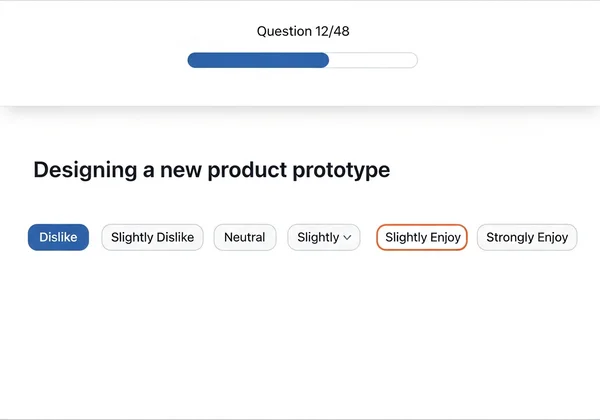600x420 pixels.
Task: Click the blue filled part of progress bar
Action: click(258, 60)
